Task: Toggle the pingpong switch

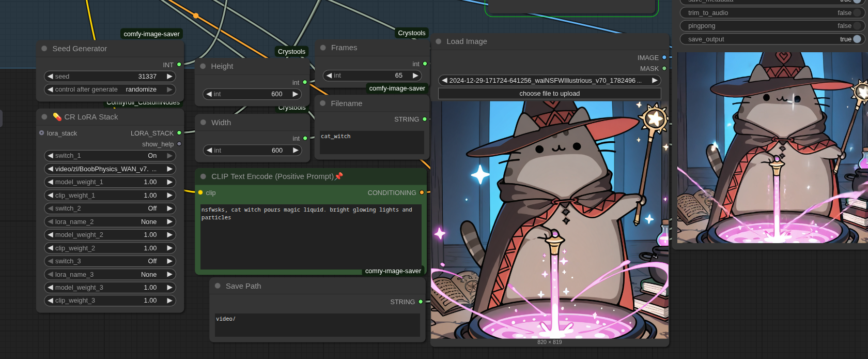Action: pyautogui.click(x=857, y=26)
